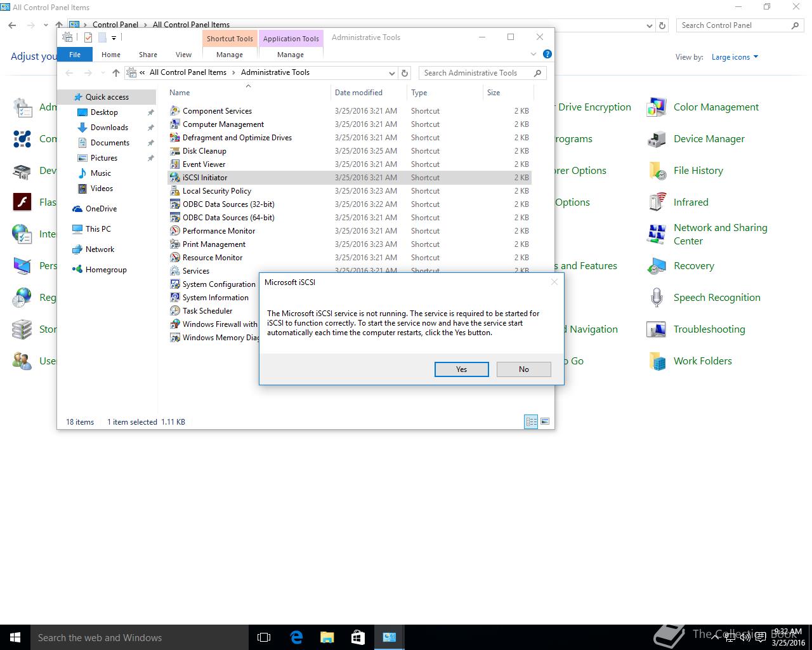
Task: Switch to large thumbnails view icon in status bar
Action: [x=545, y=421]
